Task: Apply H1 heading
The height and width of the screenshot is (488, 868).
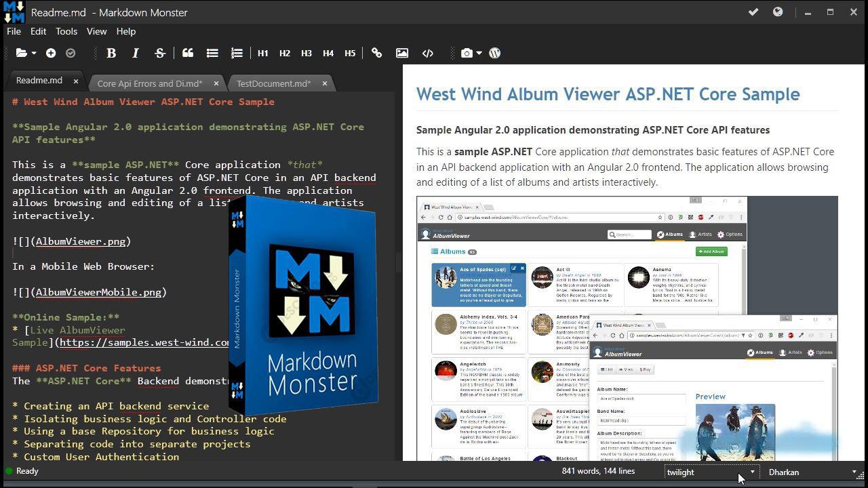Action: click(263, 53)
